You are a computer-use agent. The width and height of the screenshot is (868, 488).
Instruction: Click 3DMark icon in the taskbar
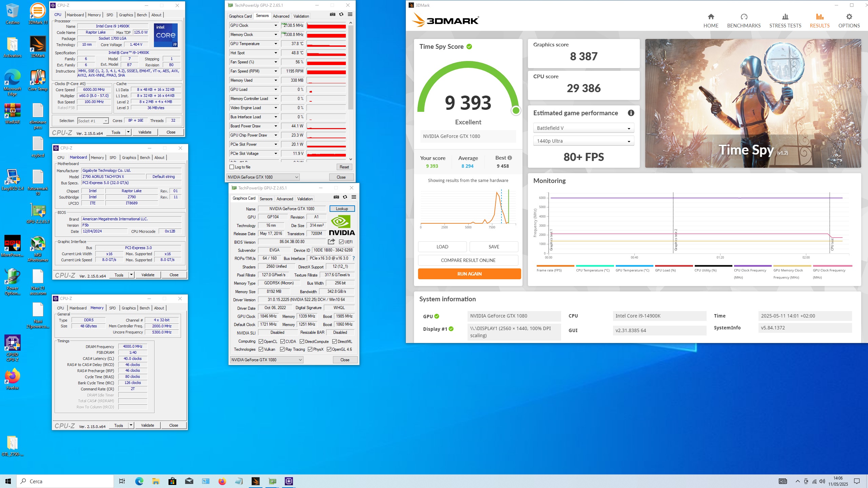(256, 481)
